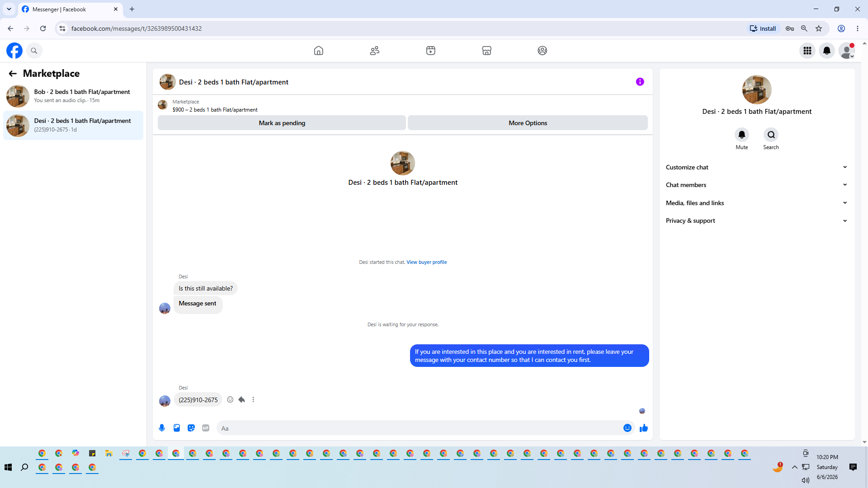Expand the Customize chat section
868x488 pixels.
click(757, 167)
